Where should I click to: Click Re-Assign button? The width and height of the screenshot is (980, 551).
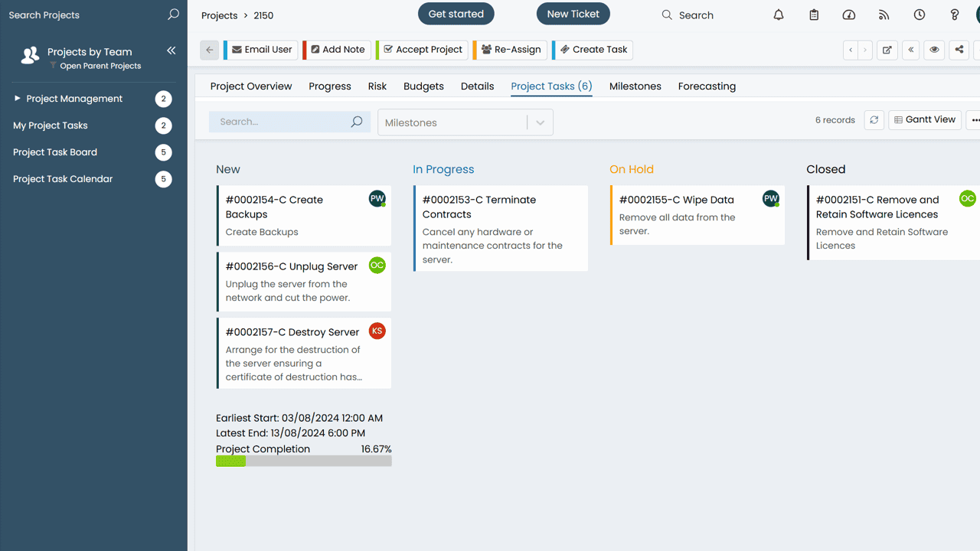(x=511, y=50)
